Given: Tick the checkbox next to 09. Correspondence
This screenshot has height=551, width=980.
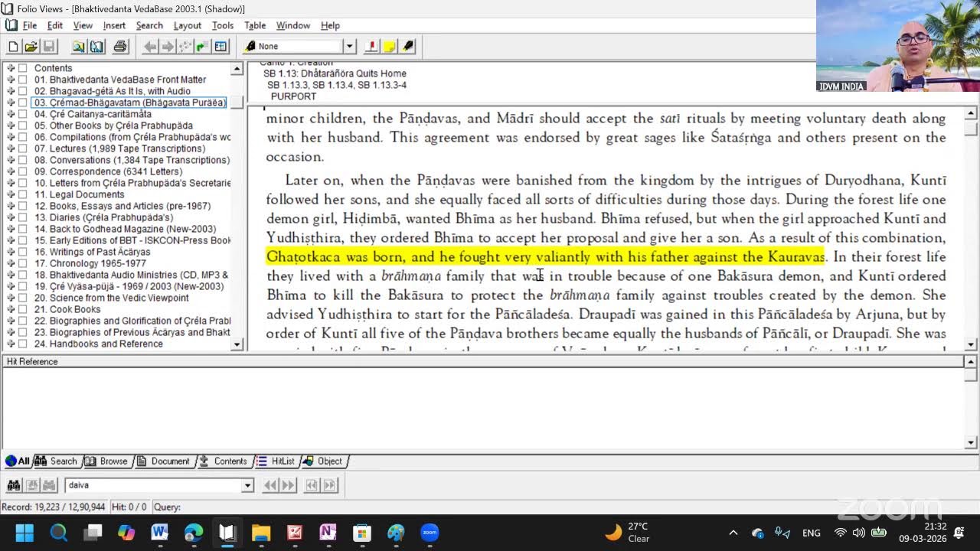Looking at the screenshot, I should click(x=22, y=171).
